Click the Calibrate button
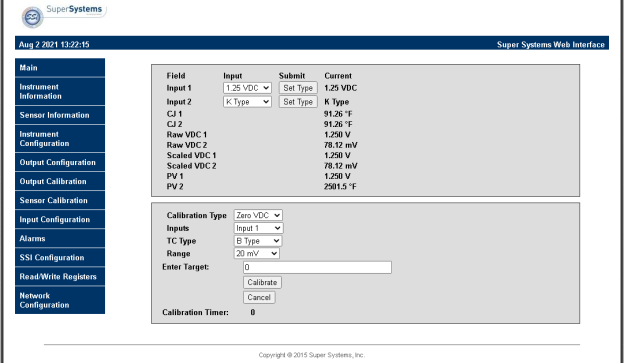The width and height of the screenshot is (624, 363). point(262,282)
